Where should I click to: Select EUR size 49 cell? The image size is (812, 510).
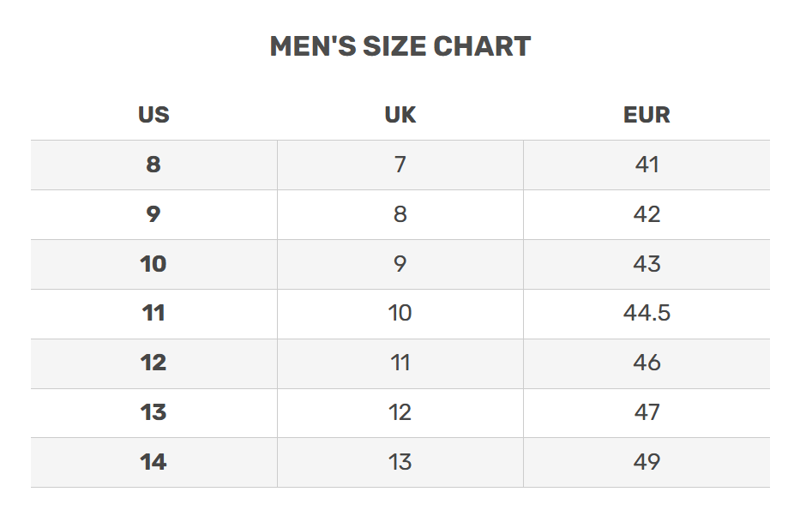coord(647,463)
